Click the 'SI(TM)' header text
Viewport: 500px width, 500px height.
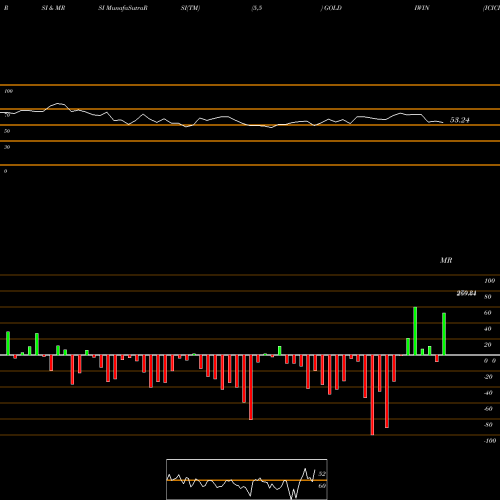coord(190,8)
